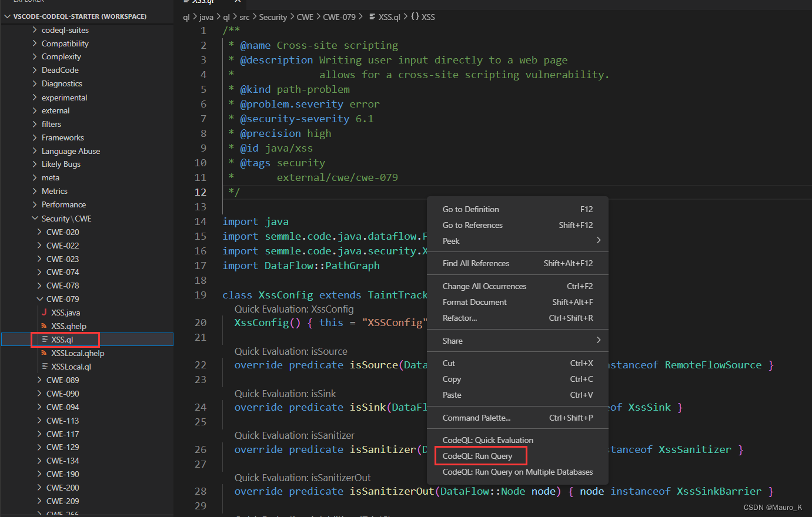Click line number 12 in the gutter
Viewport: 812px width, 517px height.
pyautogui.click(x=201, y=192)
